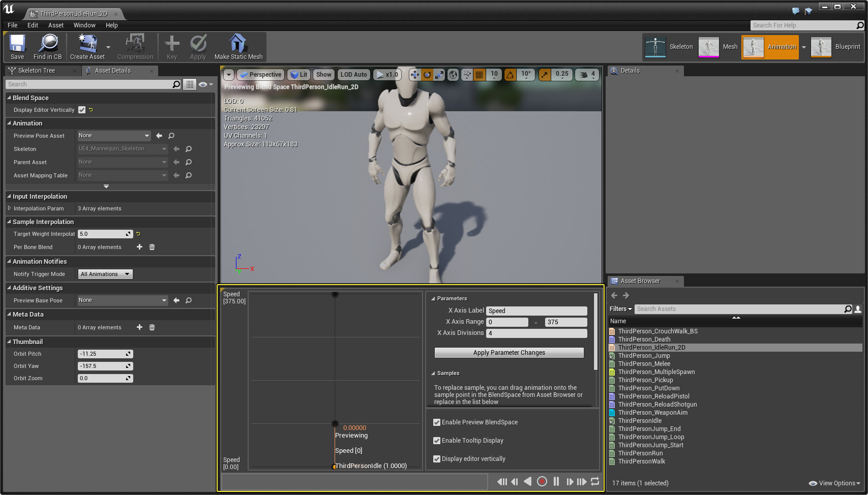The width and height of the screenshot is (868, 495).
Task: Click Apply Parameter Changes button
Action: (509, 353)
